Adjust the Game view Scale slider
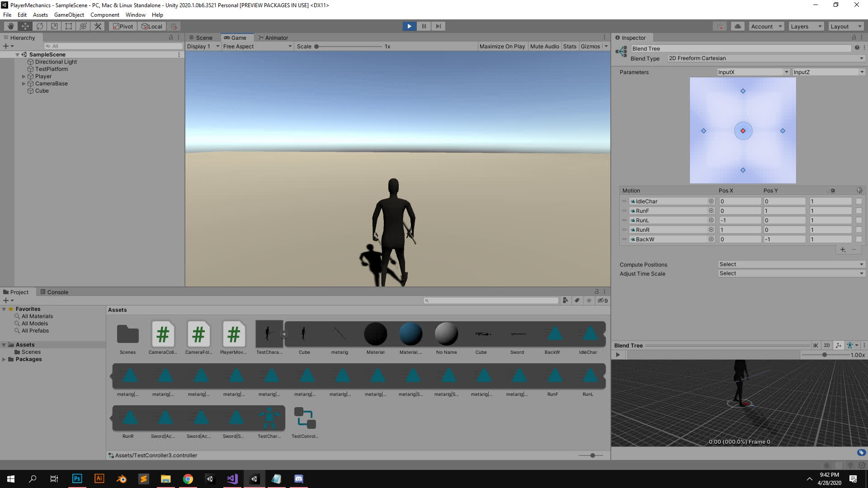Viewport: 868px width, 488px height. tap(317, 46)
